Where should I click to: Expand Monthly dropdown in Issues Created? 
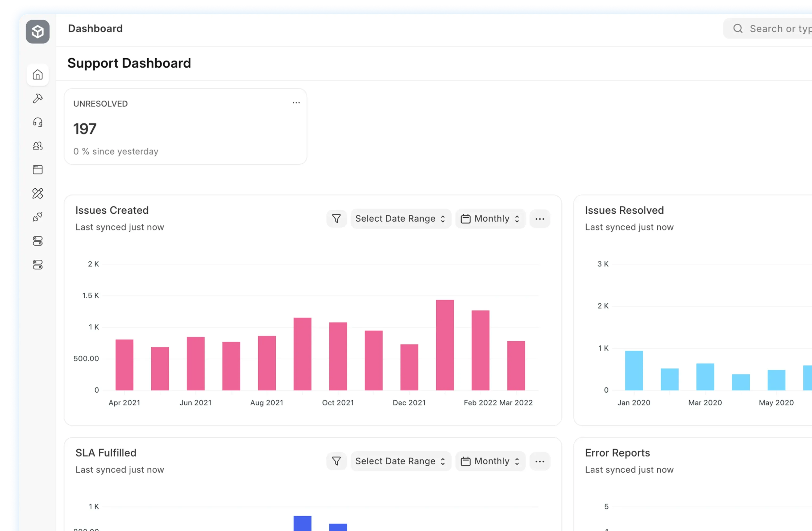click(490, 219)
